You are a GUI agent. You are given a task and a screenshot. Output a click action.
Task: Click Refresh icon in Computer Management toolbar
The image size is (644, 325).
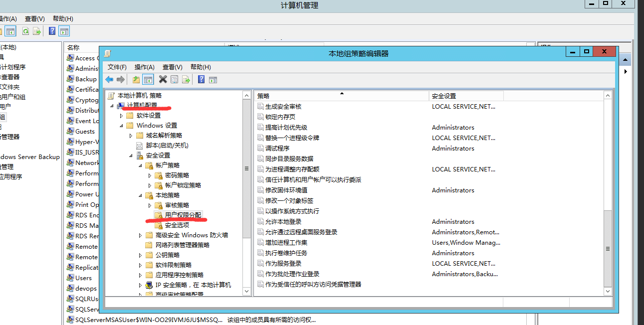(x=25, y=31)
